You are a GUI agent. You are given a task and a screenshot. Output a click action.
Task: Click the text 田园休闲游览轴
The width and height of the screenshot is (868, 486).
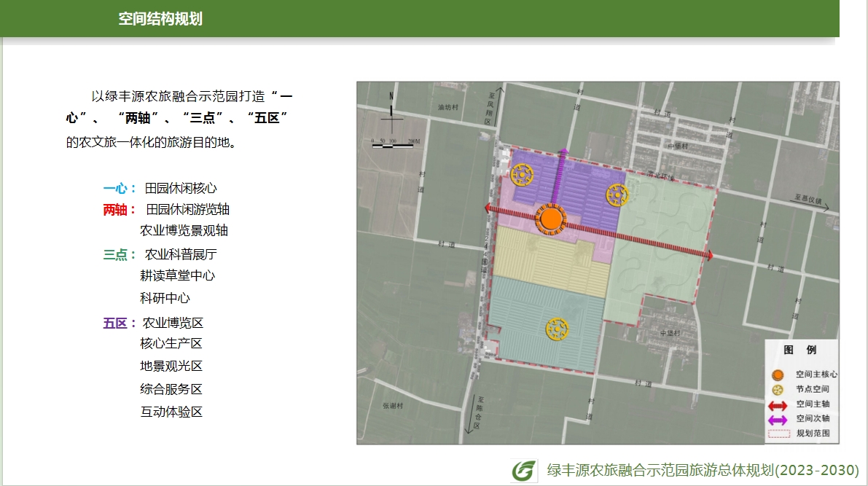[x=187, y=210]
